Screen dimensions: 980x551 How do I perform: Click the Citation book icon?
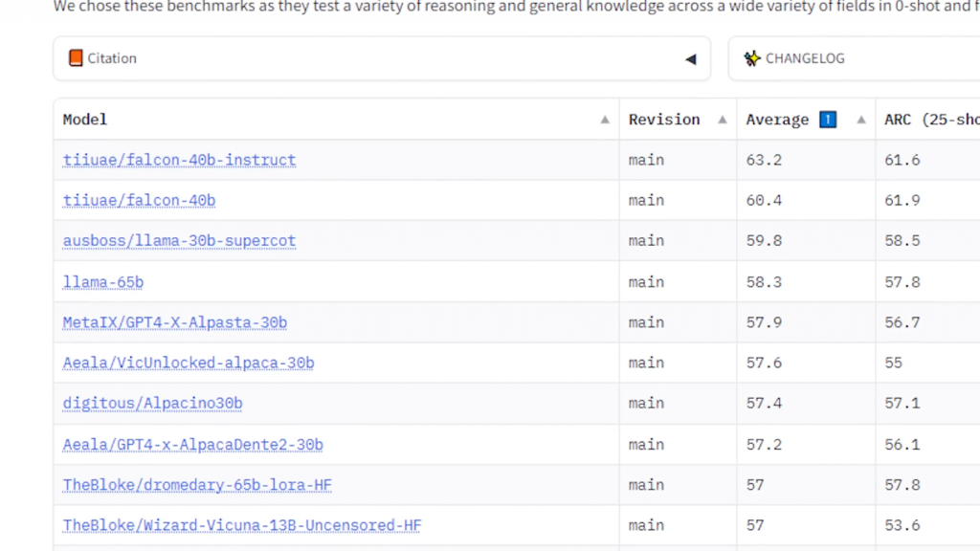click(76, 58)
